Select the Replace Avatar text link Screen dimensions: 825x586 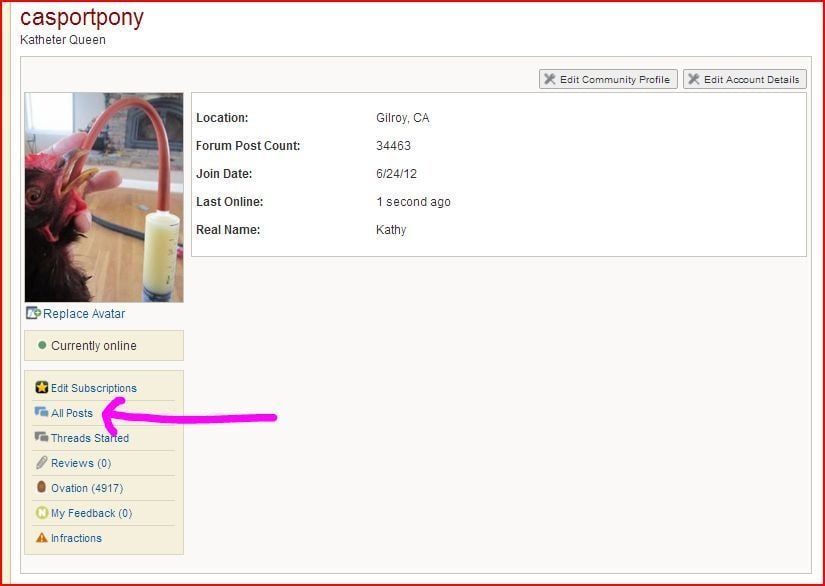[84, 314]
